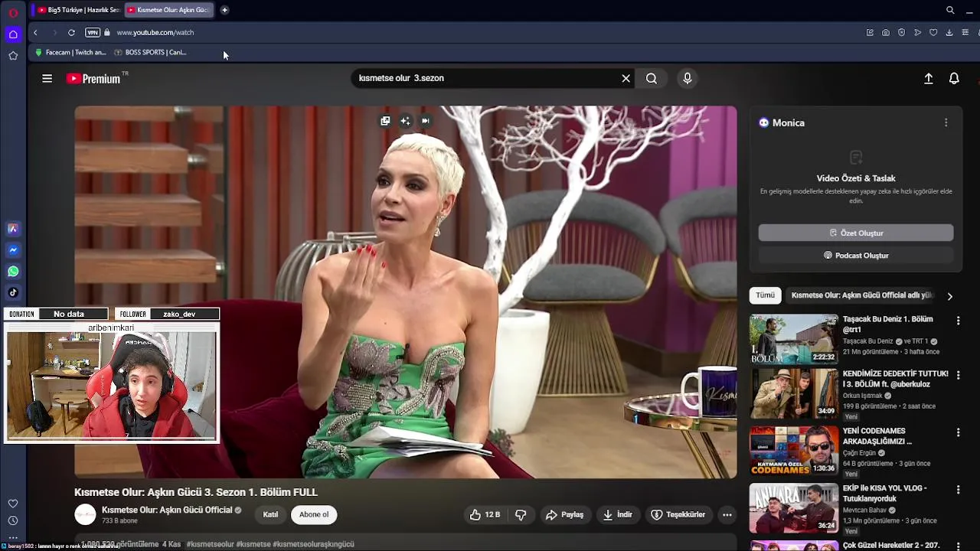Viewport: 980px width, 551px height.
Task: Open Taşacak Bu Deniz video thumbnail
Action: click(794, 339)
